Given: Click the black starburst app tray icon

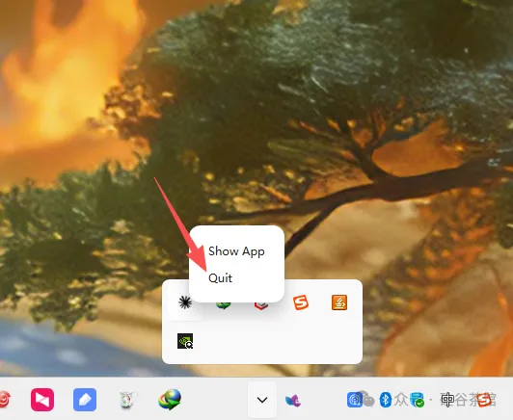Looking at the screenshot, I should [185, 302].
